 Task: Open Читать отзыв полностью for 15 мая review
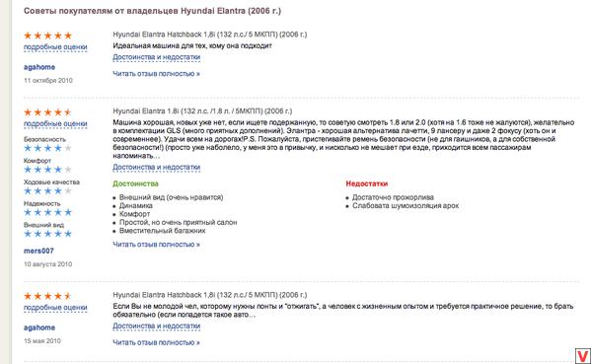point(156,342)
